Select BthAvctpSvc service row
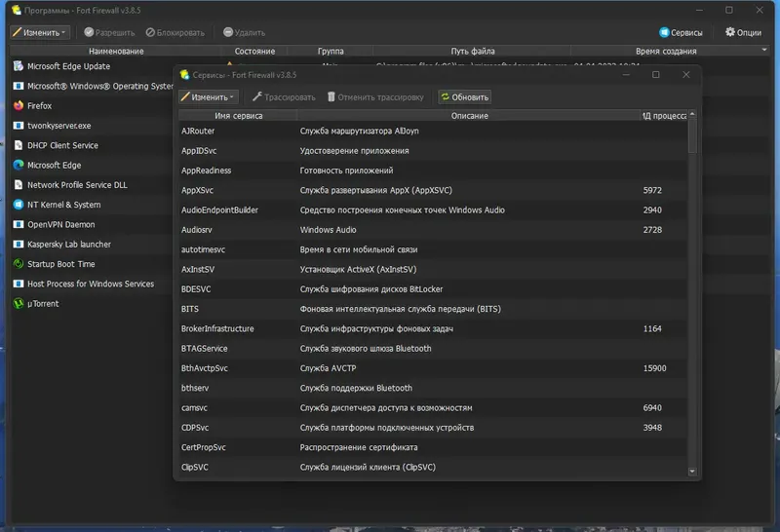 click(433, 368)
